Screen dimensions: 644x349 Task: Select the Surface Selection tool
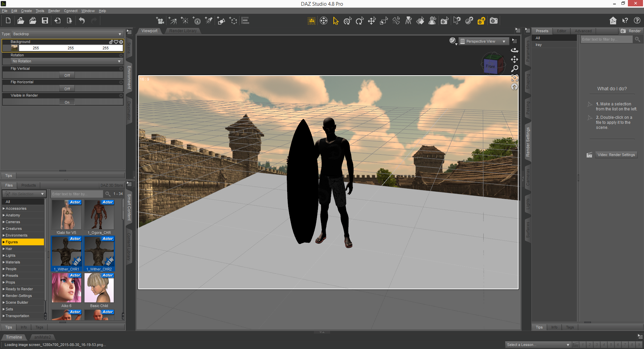[x=420, y=21]
